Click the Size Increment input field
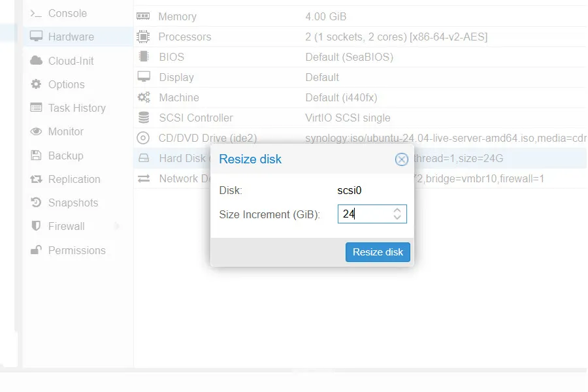The image size is (588, 392). click(x=366, y=214)
